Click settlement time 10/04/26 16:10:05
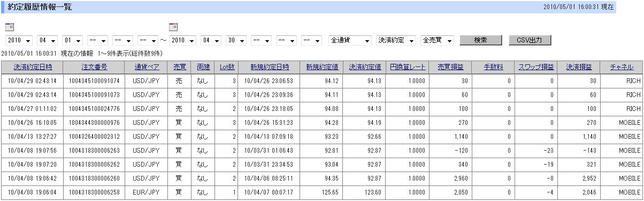 [32, 122]
